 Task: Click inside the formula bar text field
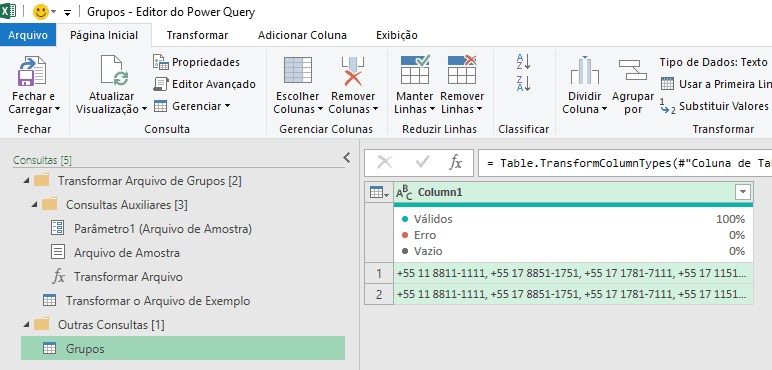625,163
